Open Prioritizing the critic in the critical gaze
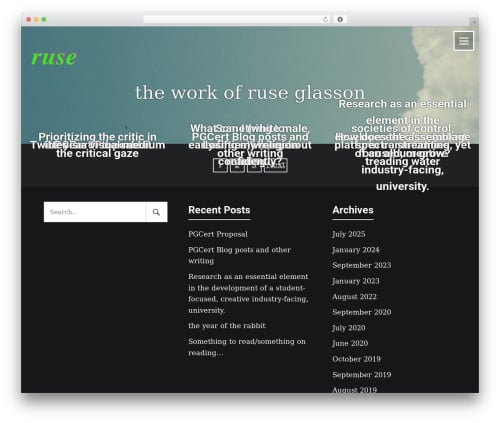Image resolution: width=500 pixels, height=423 pixels. 97,145
